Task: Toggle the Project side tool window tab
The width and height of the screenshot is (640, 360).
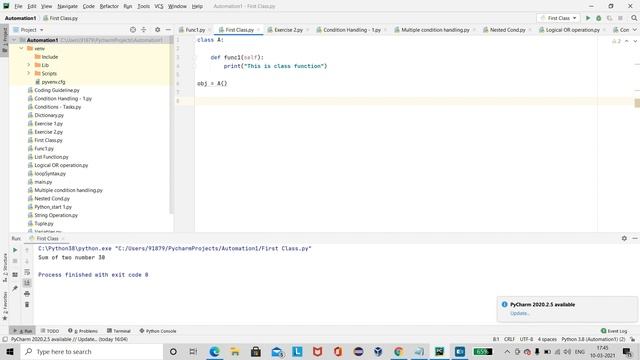Action: (4, 40)
